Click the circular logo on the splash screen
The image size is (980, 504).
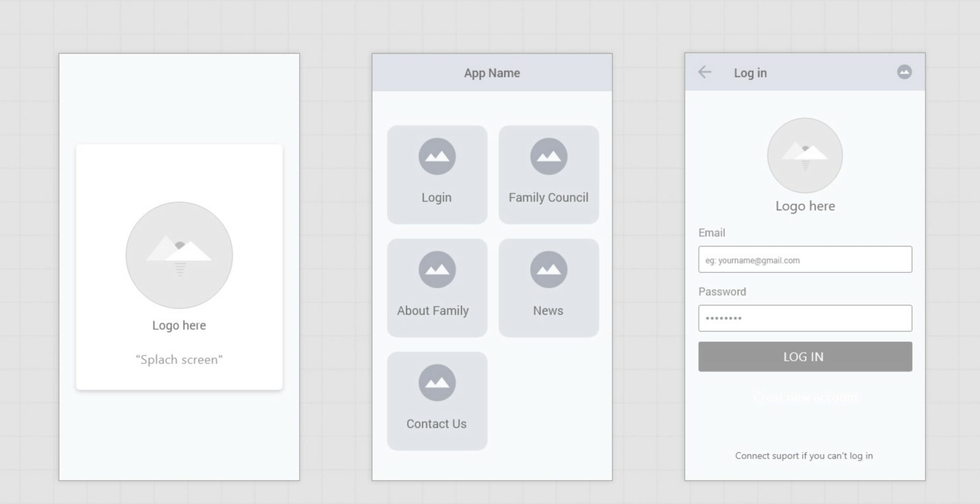[x=179, y=256]
